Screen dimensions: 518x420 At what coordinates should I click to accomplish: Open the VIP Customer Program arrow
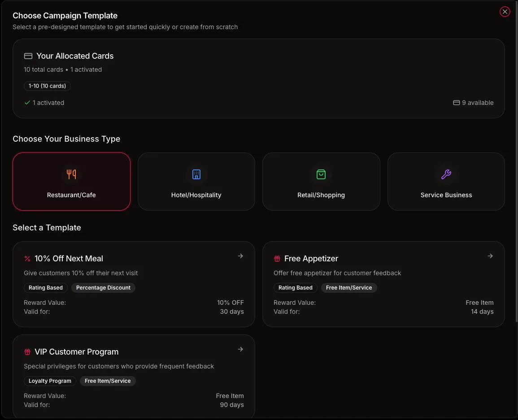tap(240, 349)
